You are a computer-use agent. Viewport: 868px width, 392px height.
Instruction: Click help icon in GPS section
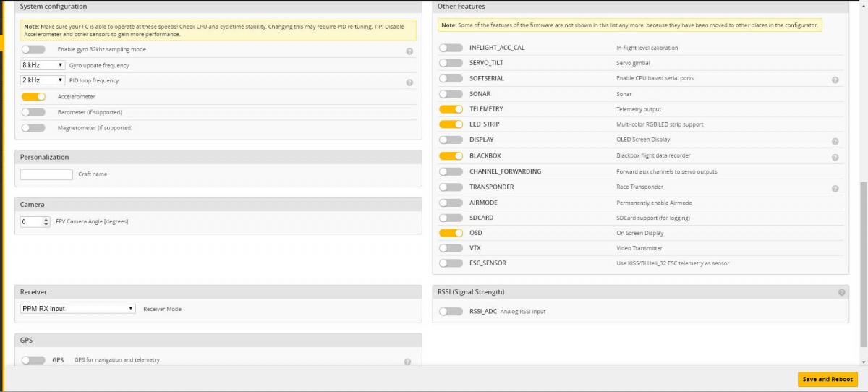click(407, 362)
